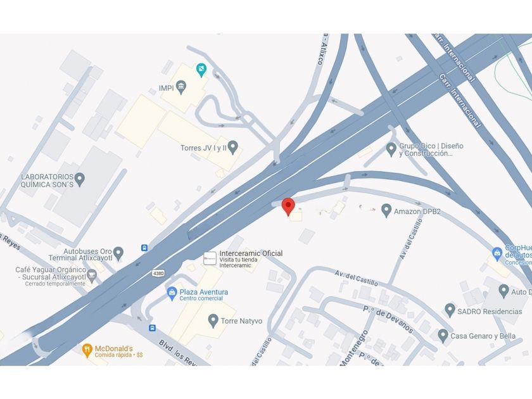Click the Interceramic Oficial store logo
This screenshot has height=399, width=532.
coord(210,258)
